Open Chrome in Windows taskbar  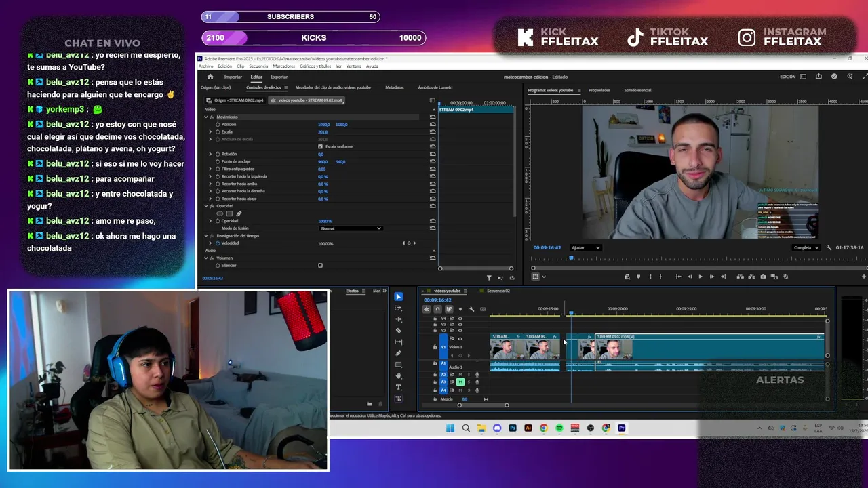click(x=544, y=428)
